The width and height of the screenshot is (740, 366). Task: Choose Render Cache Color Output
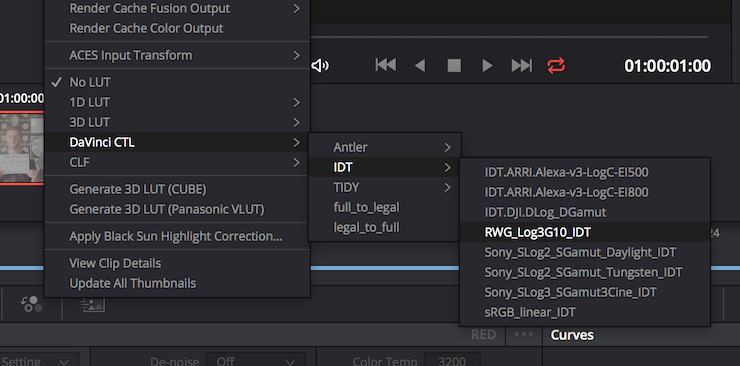(x=177, y=28)
